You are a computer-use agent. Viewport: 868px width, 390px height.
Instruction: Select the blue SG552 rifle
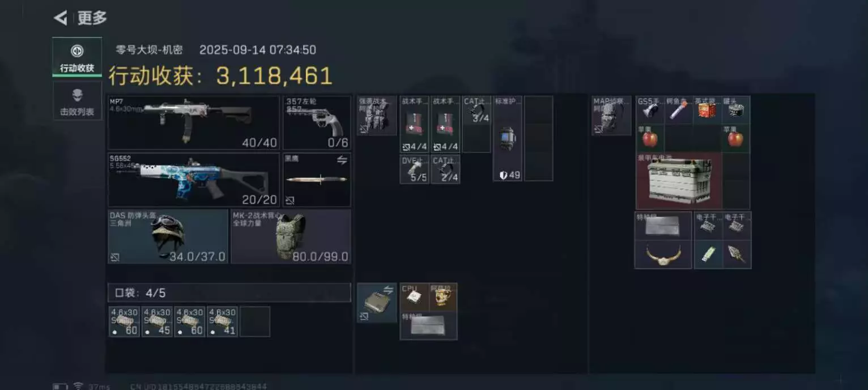click(193, 180)
